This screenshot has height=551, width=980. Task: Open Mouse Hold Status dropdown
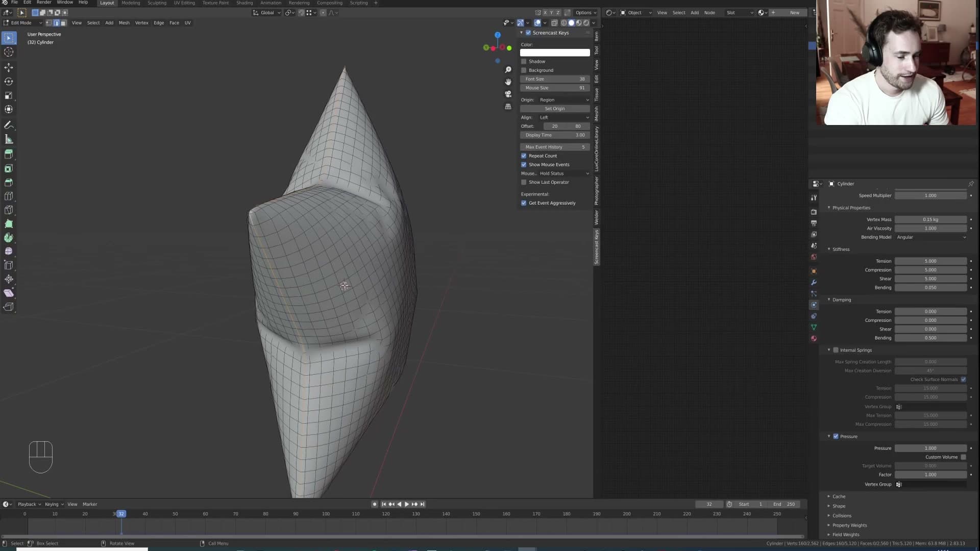565,173
